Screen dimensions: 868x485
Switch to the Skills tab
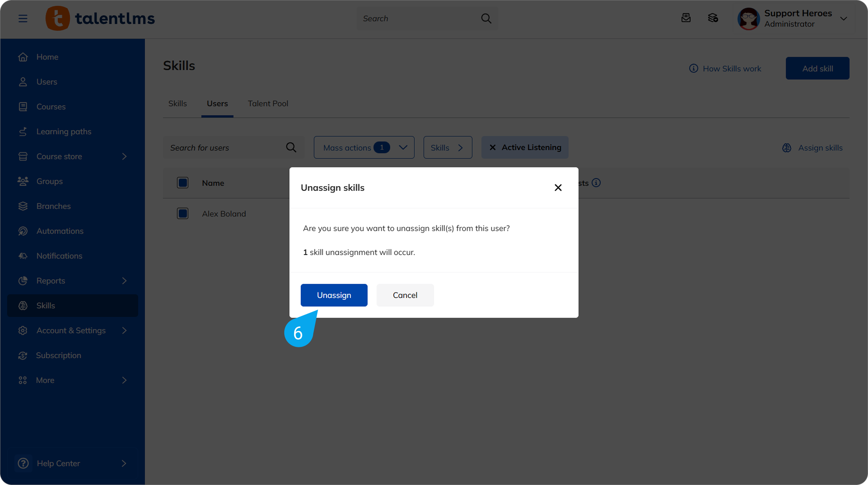178,103
